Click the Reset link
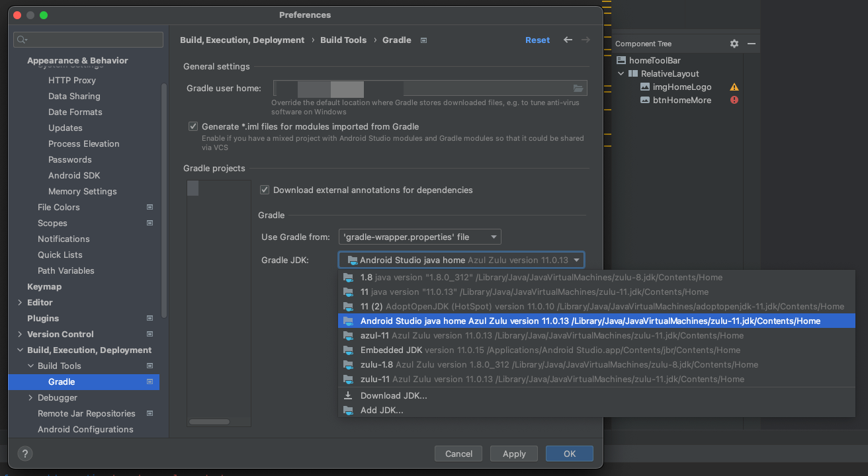This screenshot has width=868, height=476. click(x=537, y=40)
